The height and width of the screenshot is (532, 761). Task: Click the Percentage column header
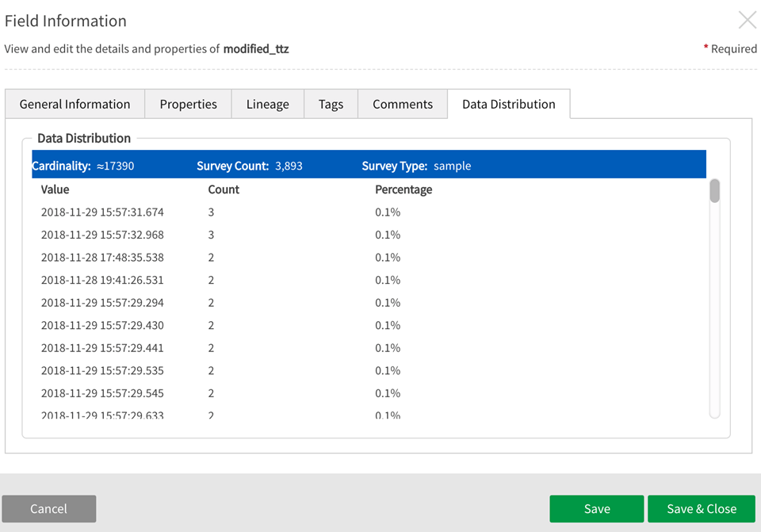click(403, 189)
